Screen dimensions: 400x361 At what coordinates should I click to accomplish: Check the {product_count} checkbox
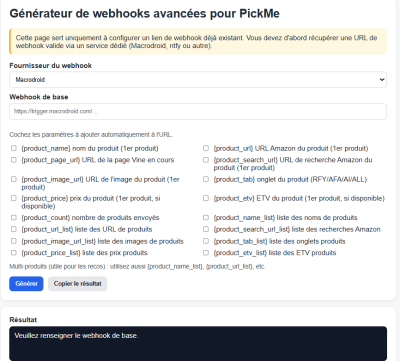(14, 217)
